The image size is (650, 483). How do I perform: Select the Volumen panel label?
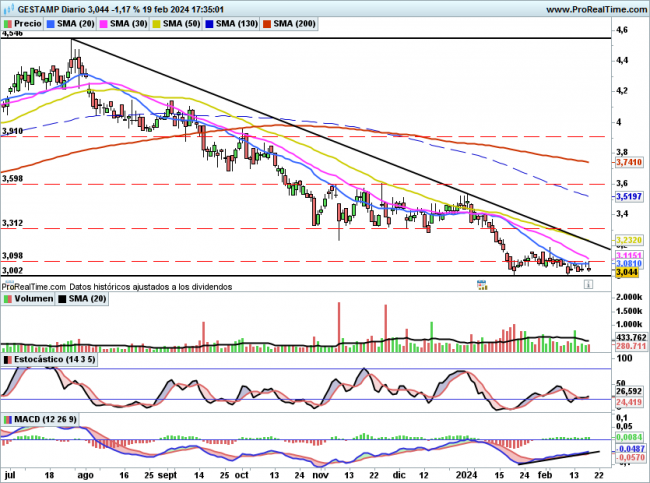[x=33, y=299]
